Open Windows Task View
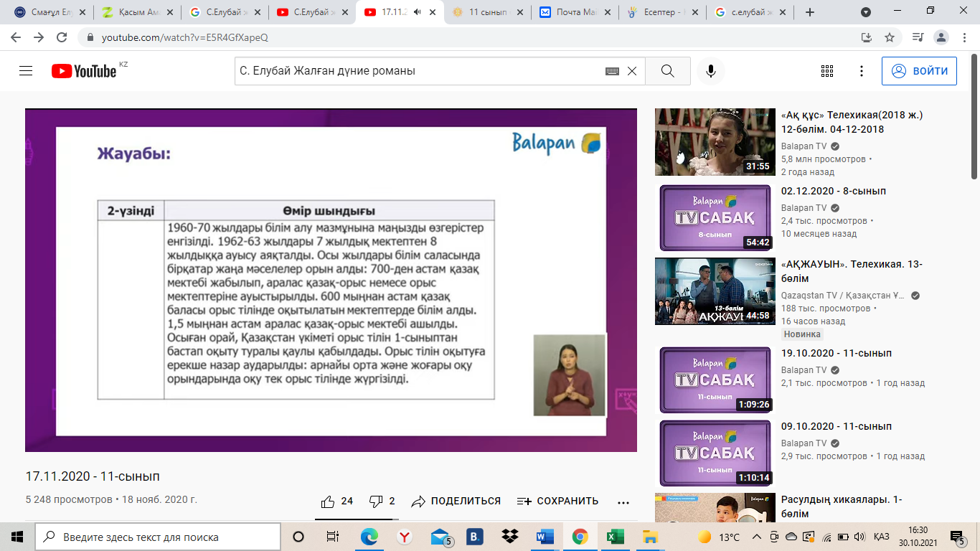Viewport: 980px width, 551px height. (x=333, y=537)
